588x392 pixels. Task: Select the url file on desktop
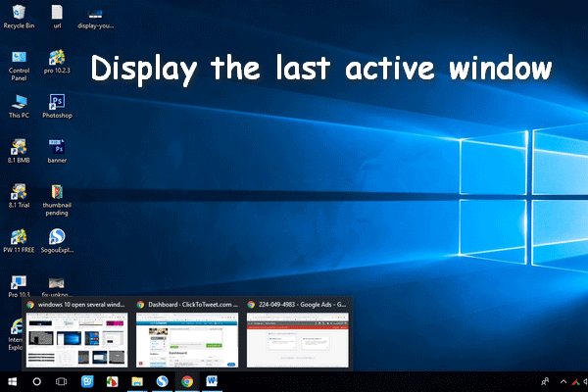[x=57, y=13]
